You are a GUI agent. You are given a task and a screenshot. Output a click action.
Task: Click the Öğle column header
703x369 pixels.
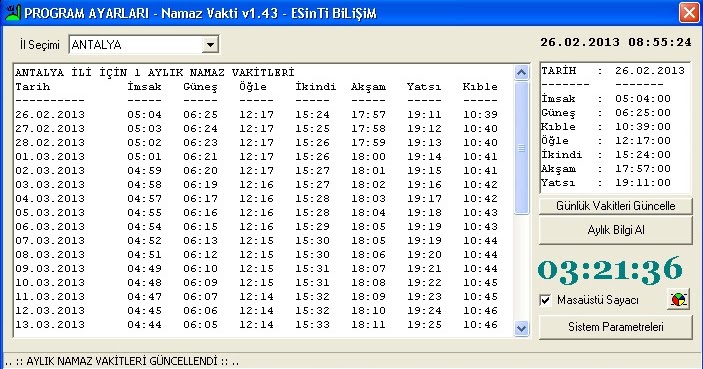click(252, 87)
